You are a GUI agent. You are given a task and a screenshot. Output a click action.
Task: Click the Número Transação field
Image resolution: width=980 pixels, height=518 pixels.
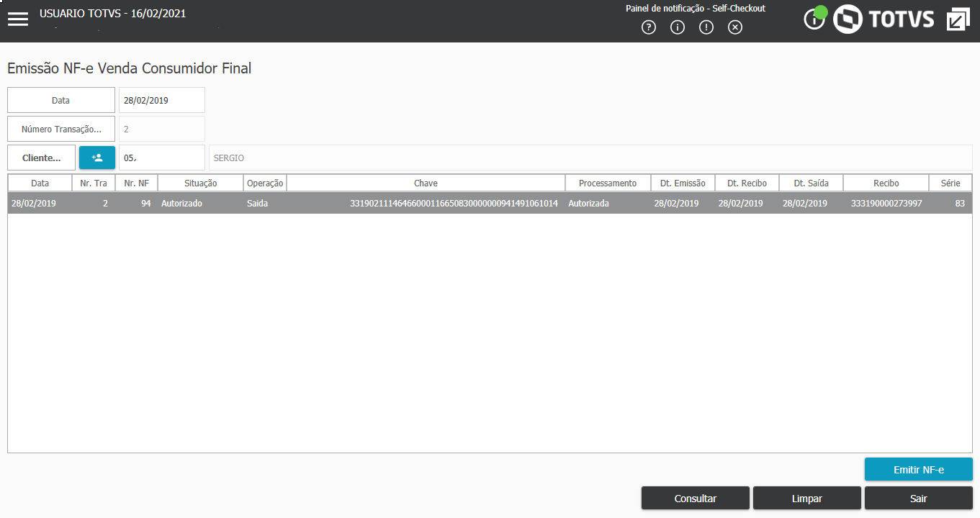(x=162, y=129)
